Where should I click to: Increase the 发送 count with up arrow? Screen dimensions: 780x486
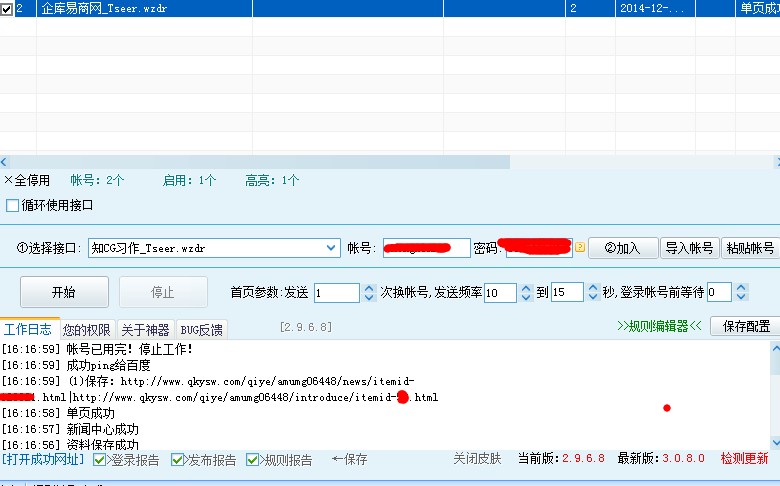coord(369,288)
